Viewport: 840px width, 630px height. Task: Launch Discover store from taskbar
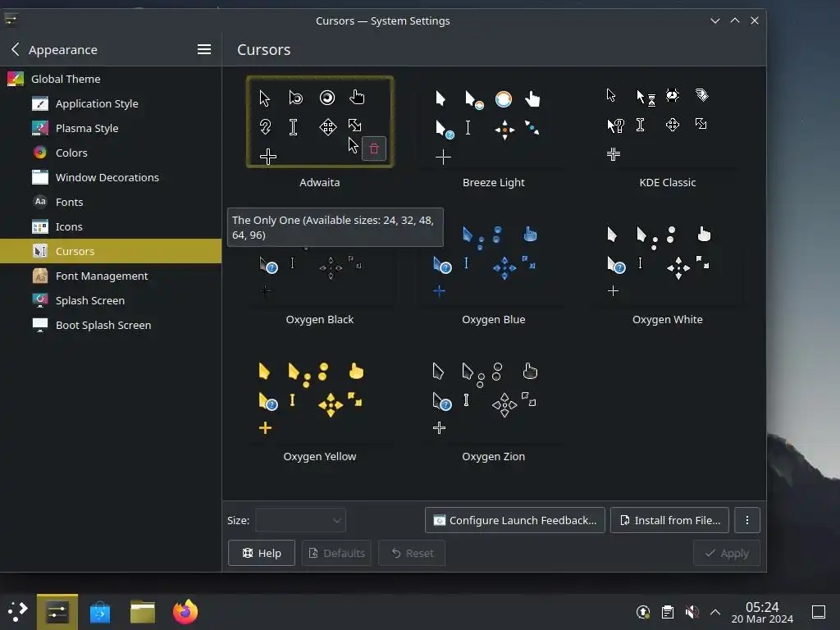(x=100, y=612)
